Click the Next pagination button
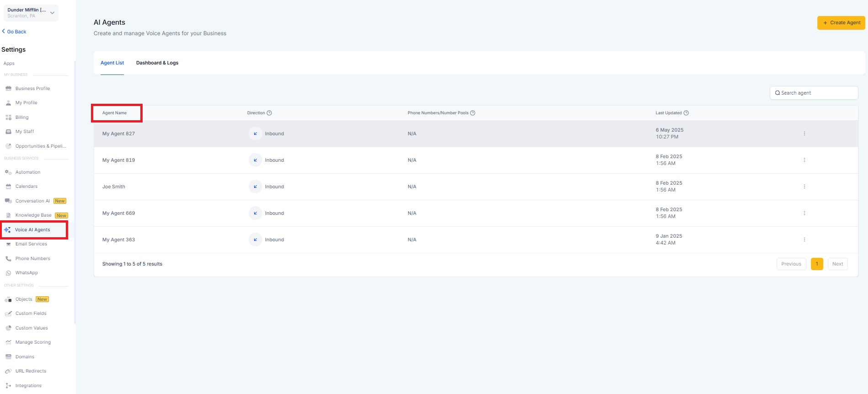The width and height of the screenshot is (868, 394). pos(837,264)
